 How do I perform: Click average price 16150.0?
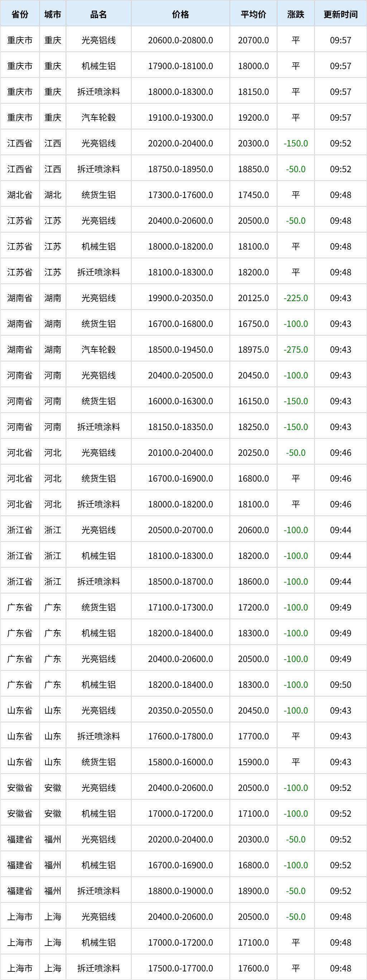[x=253, y=401]
